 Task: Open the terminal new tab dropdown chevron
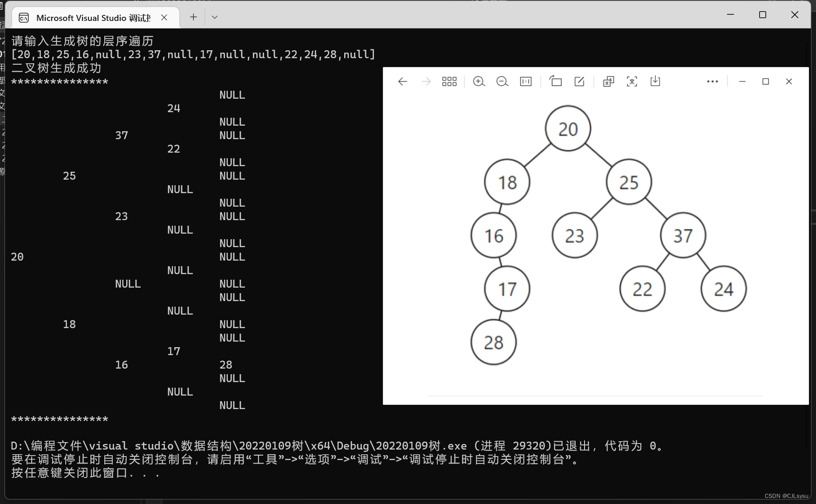[x=214, y=17]
